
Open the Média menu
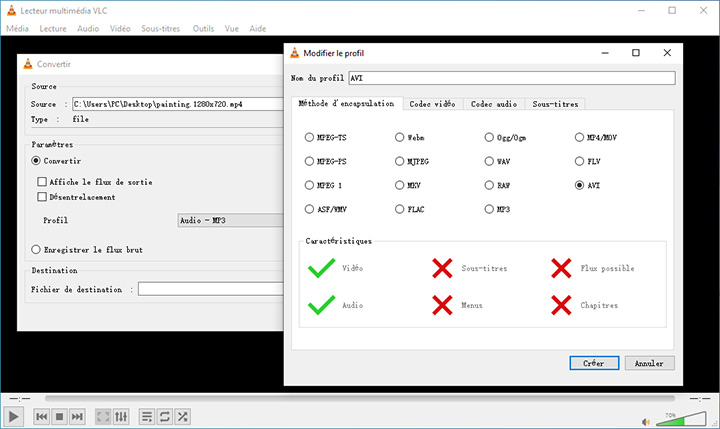point(17,28)
